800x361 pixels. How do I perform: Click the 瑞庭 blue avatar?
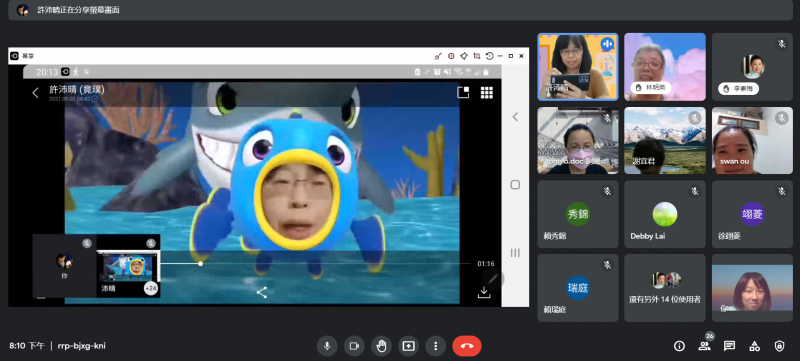578,288
